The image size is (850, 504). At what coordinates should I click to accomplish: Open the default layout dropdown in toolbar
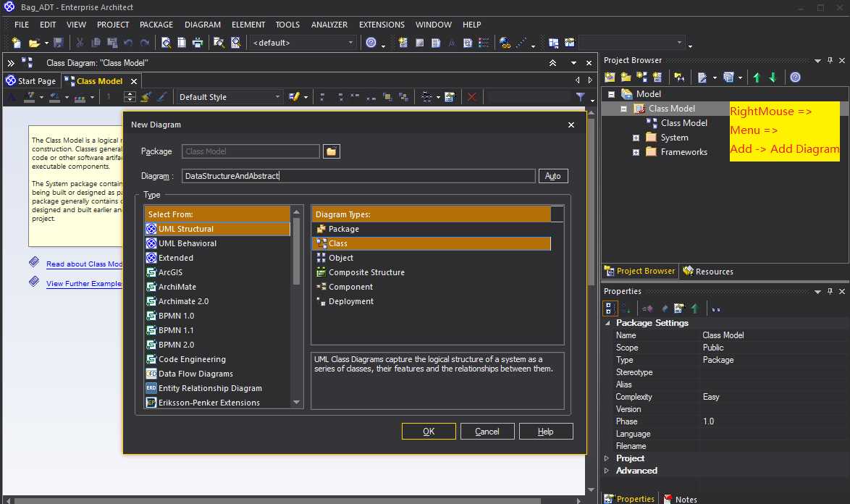tap(350, 43)
